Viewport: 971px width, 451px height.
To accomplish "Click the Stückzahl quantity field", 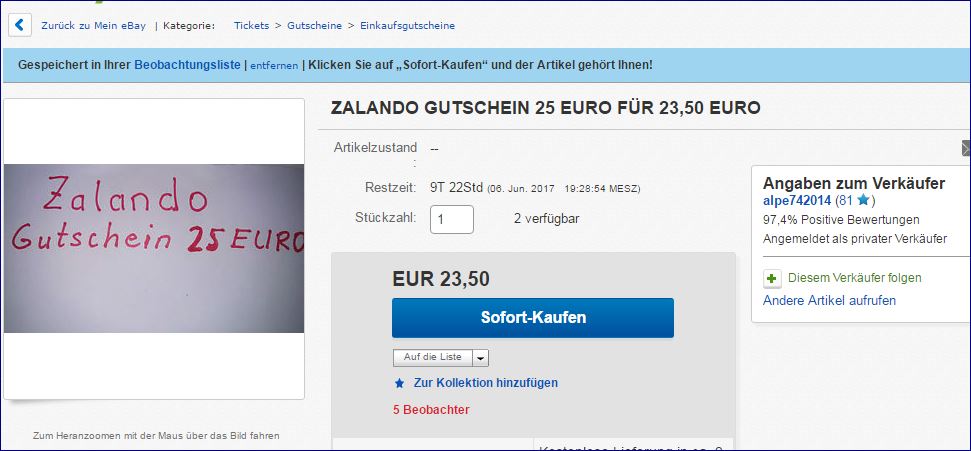I will click(452, 219).
